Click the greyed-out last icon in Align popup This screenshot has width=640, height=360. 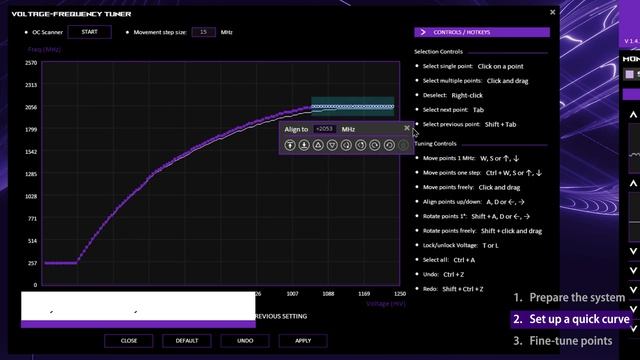[x=403, y=145]
